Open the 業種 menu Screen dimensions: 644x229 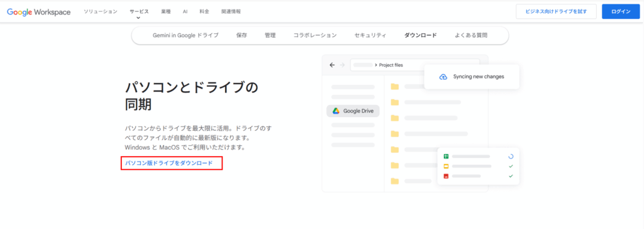tap(166, 11)
